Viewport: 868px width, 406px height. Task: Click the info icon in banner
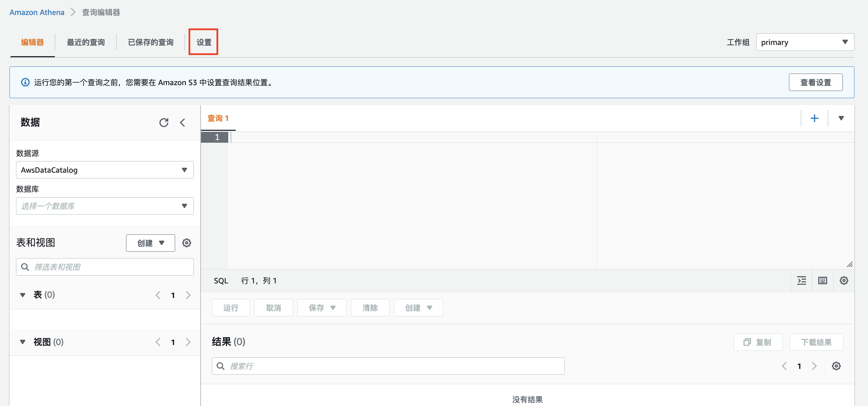point(25,82)
